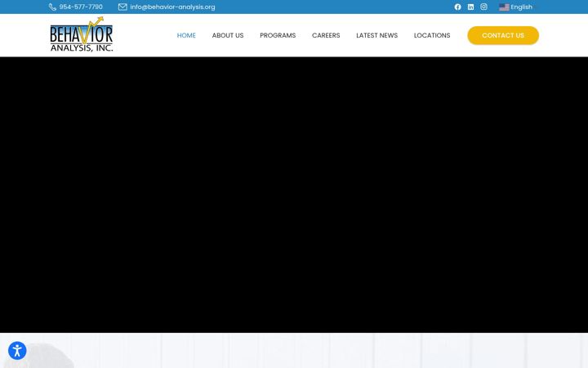Open the info@behavior-analysis.org email link
588x368 pixels.
[173, 7]
